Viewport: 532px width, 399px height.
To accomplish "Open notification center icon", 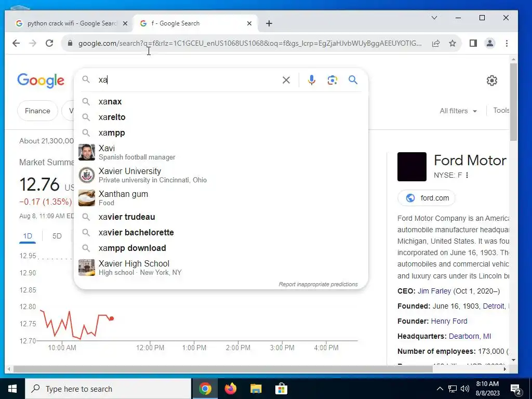I will click(x=516, y=390).
